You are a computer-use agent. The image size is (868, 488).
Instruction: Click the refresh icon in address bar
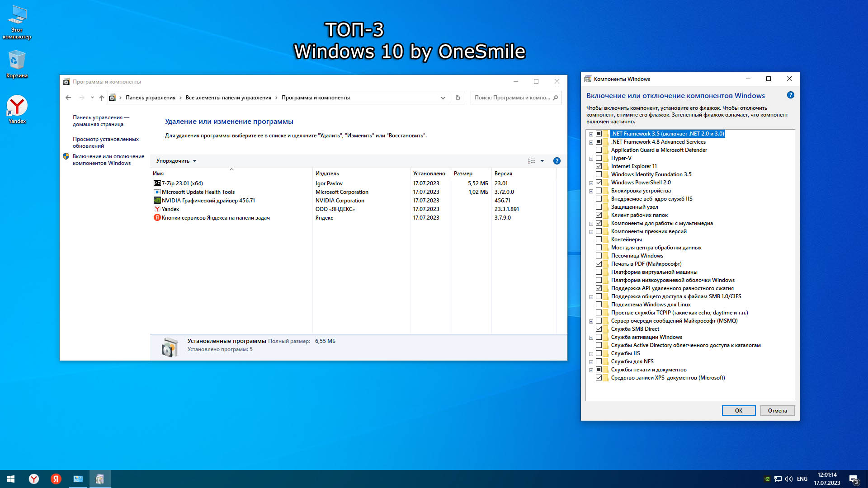coord(458,98)
